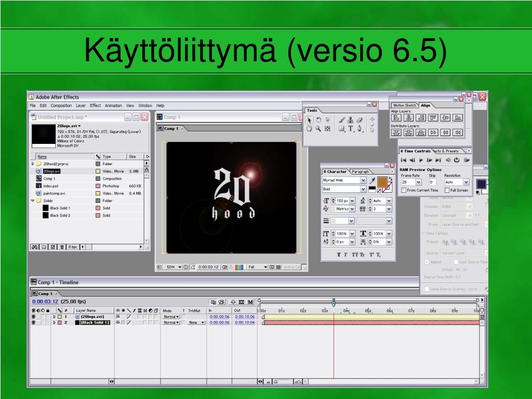532x399 pixels.
Task: Click the black swatch in Character panel
Action: point(372,189)
